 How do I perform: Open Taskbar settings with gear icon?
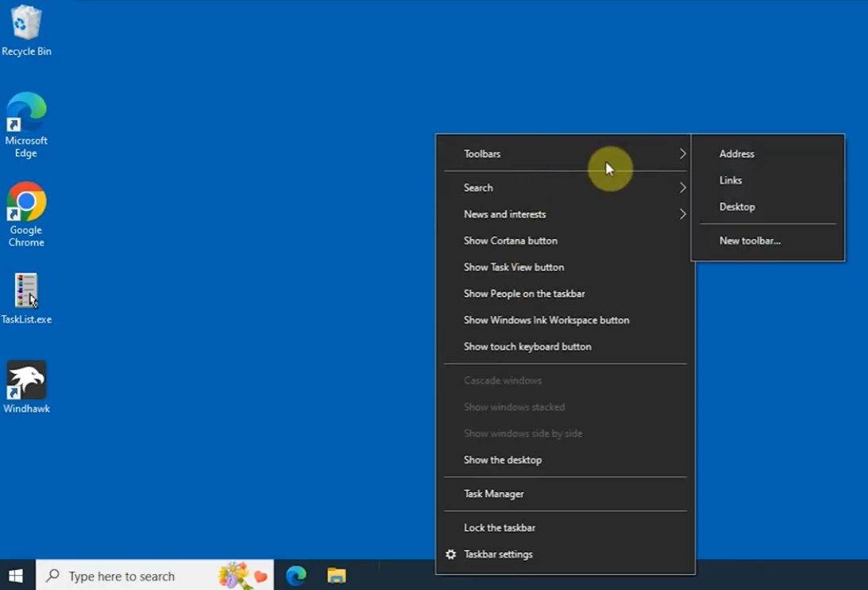(x=498, y=554)
